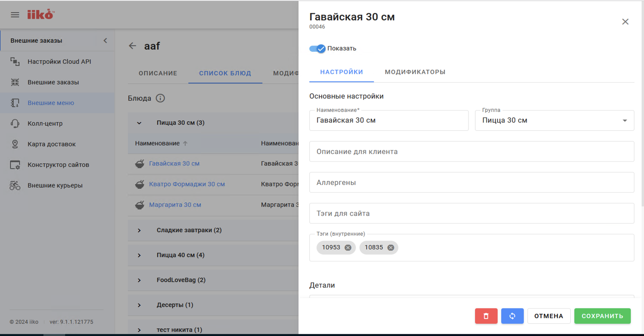This screenshot has width=644, height=336.
Task: Remove the 10953 internal tag
Action: (x=348, y=247)
